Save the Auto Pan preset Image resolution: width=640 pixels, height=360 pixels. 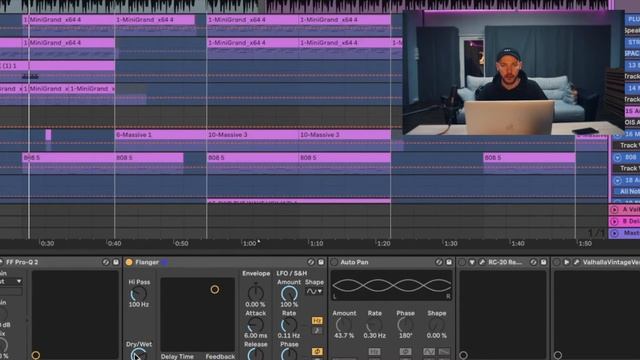(449, 262)
